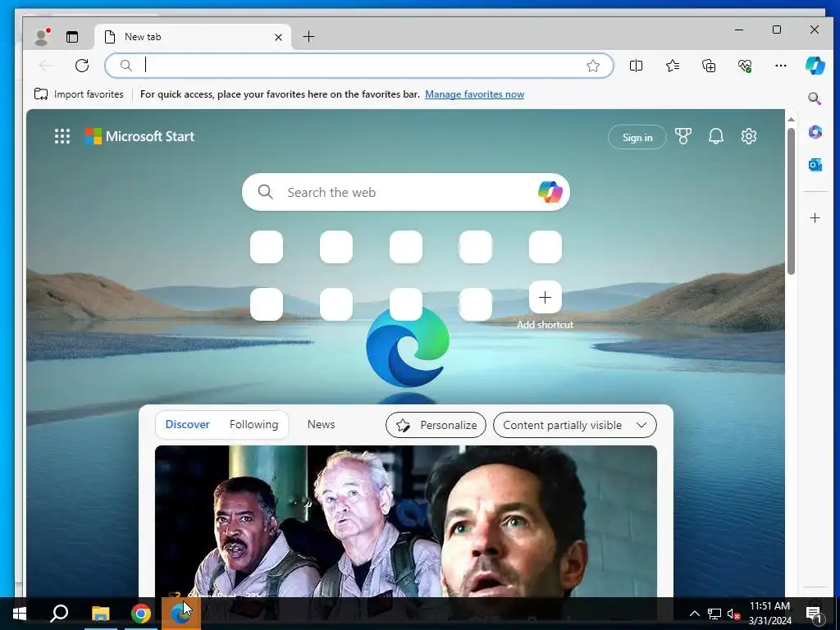
Task: Click the page vertical scrollbar thumb
Action: (x=791, y=201)
